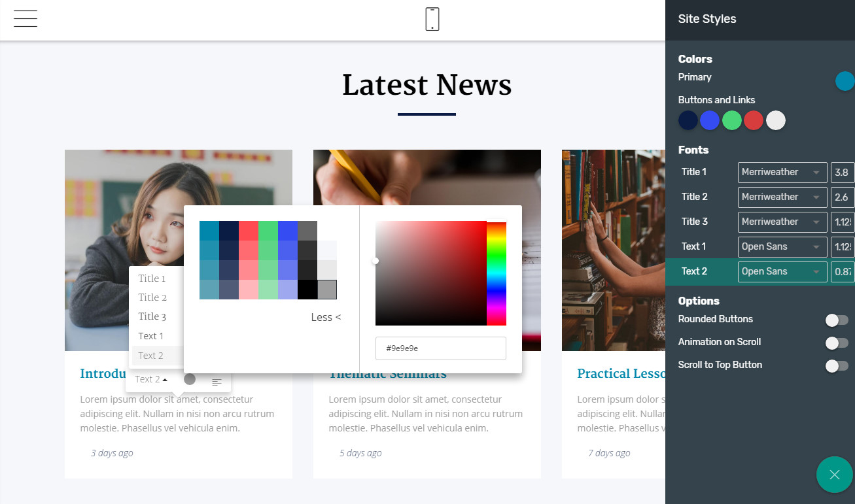Click the text alignment icon
Image resolution: width=855 pixels, height=504 pixels.
217,382
